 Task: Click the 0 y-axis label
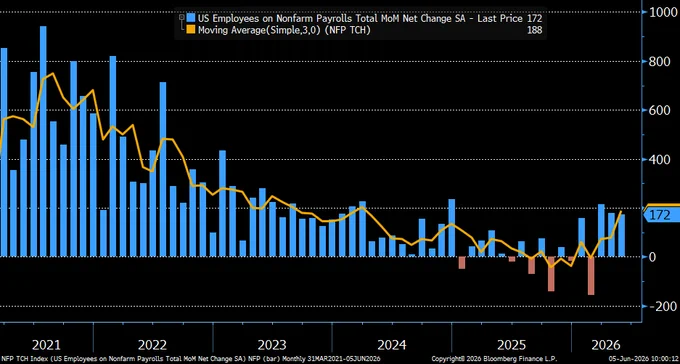click(x=653, y=257)
